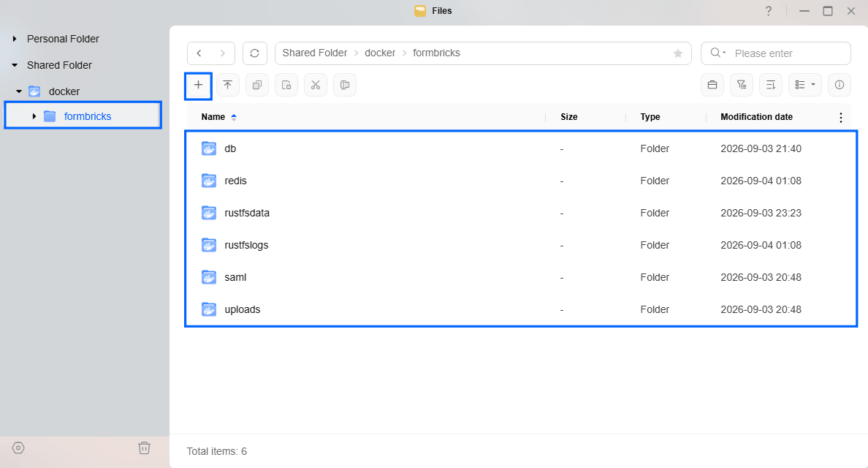The width and height of the screenshot is (868, 468).
Task: Open the recycle bin icon
Action: point(144,448)
